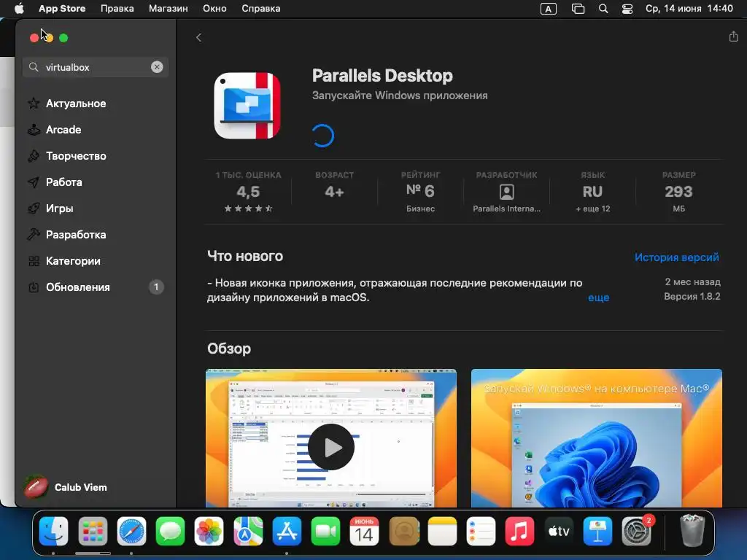Open System Settings from the Dock
The image size is (747, 560).
pos(636,531)
